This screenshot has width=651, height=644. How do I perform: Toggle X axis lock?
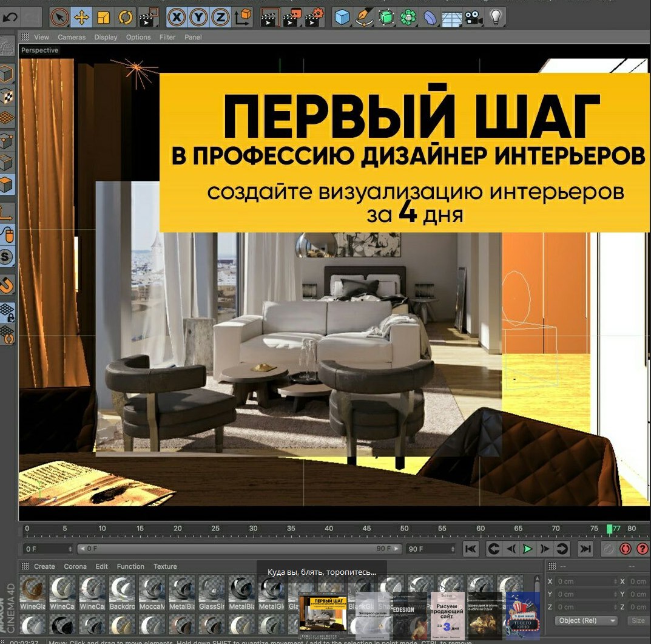coord(177,18)
